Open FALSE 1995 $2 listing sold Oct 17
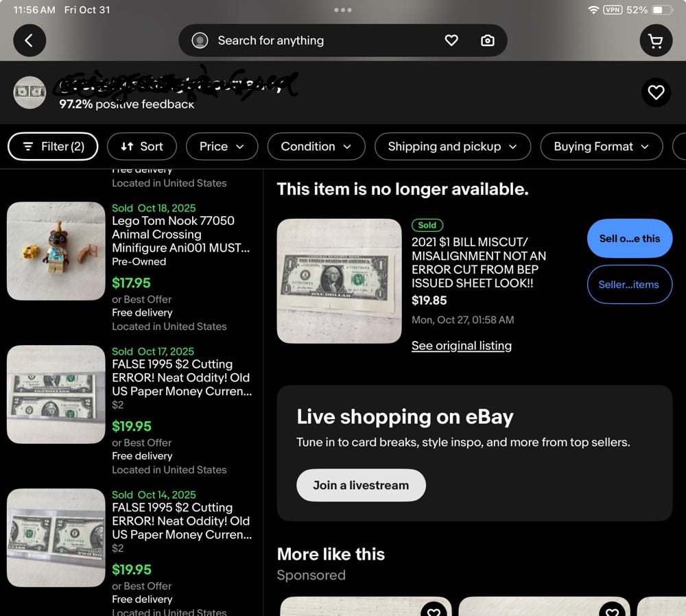This screenshot has width=686, height=616. (x=182, y=377)
